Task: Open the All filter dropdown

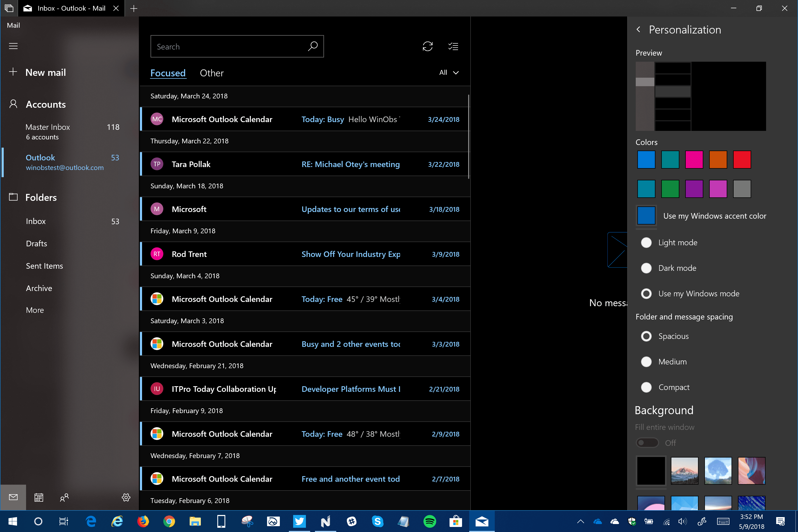Action: (x=449, y=73)
